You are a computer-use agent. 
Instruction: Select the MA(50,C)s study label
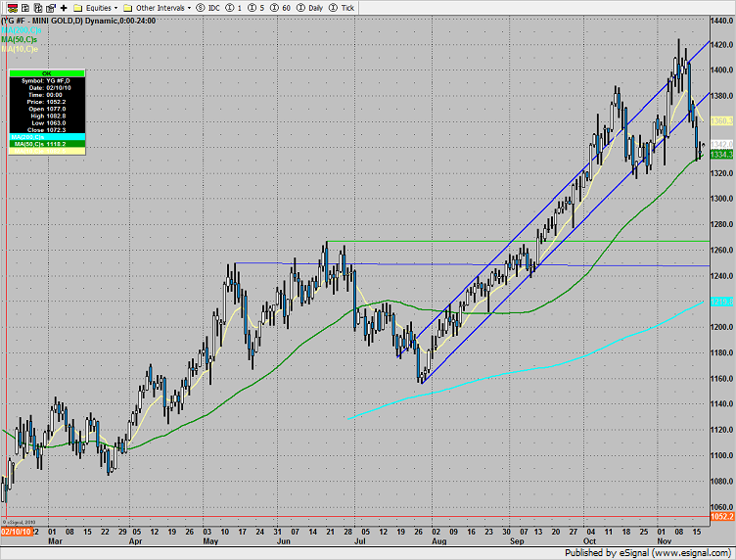pos(20,39)
